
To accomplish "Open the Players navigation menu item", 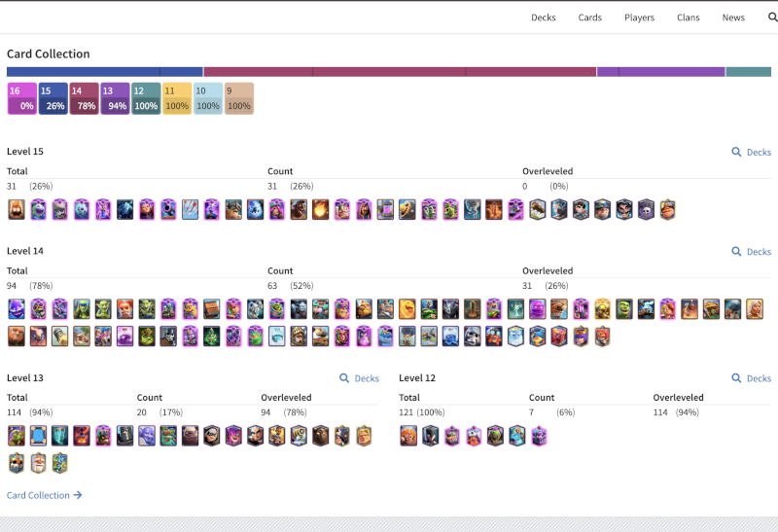I will (x=640, y=18).
